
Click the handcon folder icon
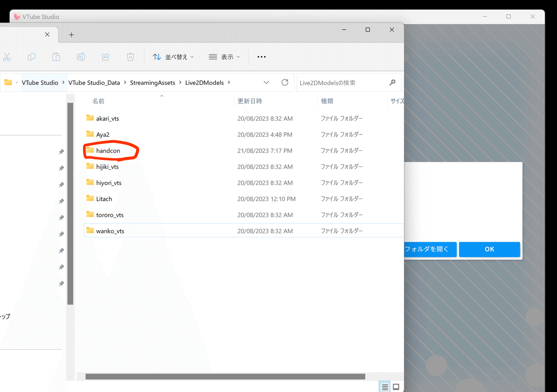pos(90,150)
